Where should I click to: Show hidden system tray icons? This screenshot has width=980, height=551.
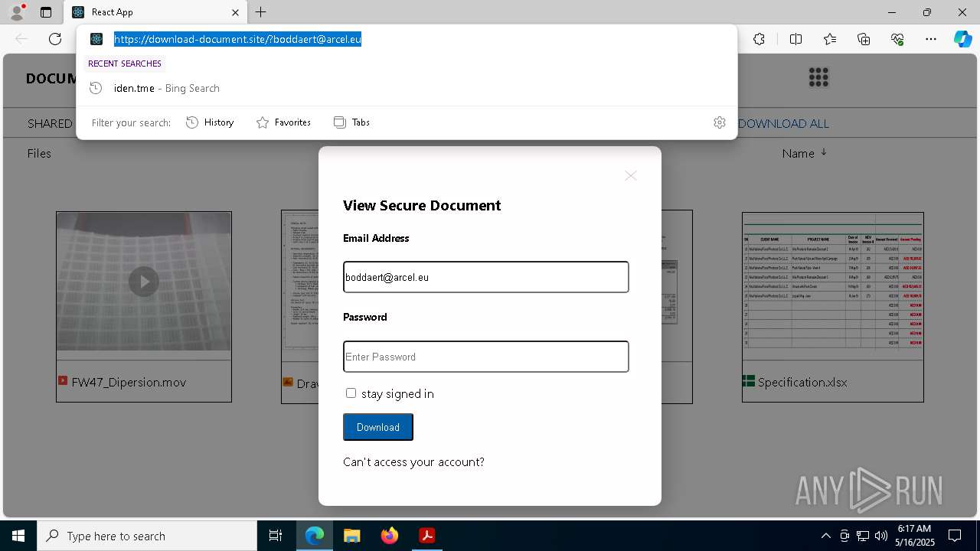pos(825,536)
